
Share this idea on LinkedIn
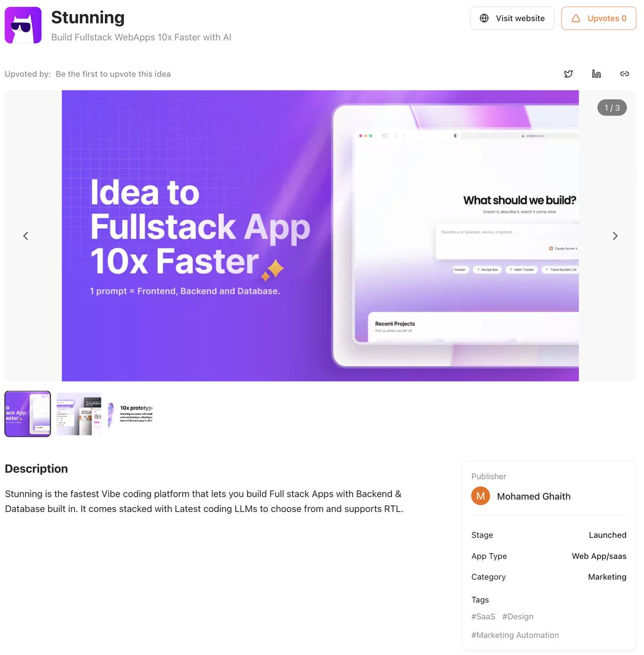point(597,74)
